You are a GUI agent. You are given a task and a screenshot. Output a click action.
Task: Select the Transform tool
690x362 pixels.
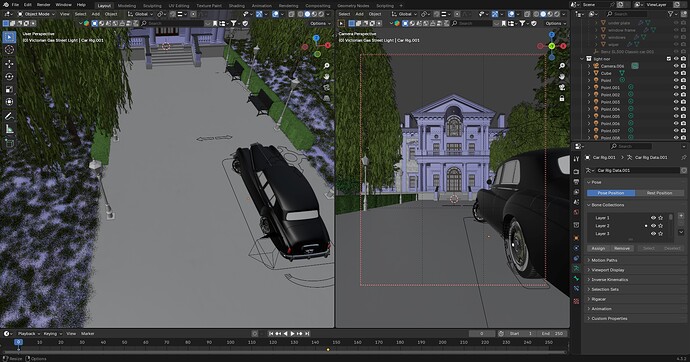(x=9, y=102)
